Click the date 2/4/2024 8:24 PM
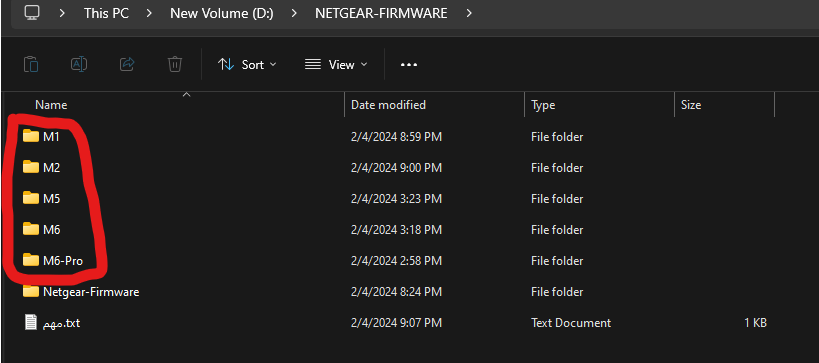The image size is (819, 363). pyautogui.click(x=396, y=291)
